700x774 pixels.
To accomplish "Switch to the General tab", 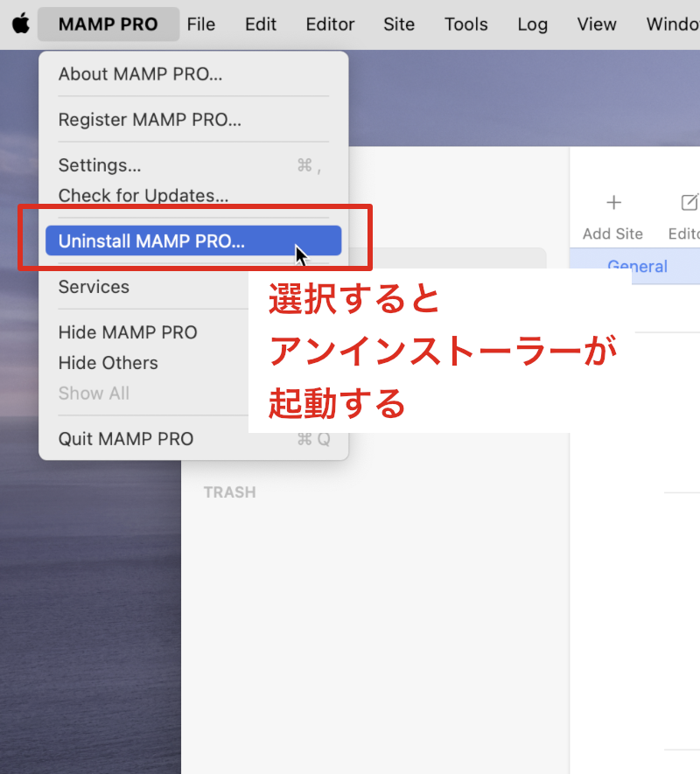I will 637,266.
